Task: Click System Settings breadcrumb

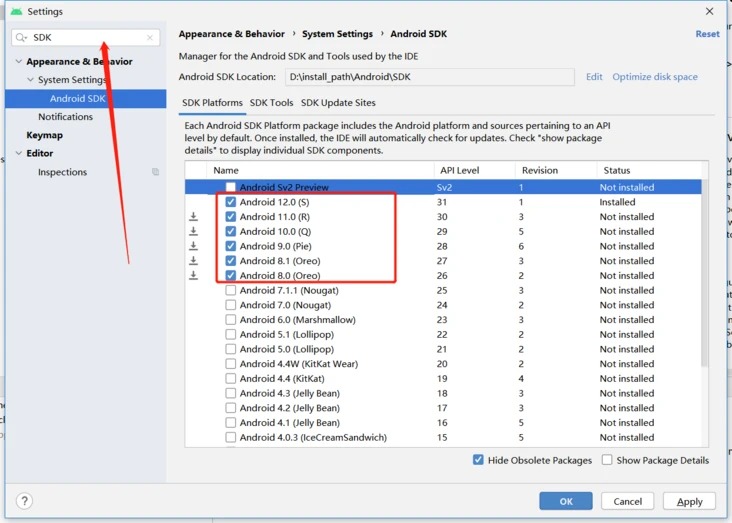Action: coord(337,34)
